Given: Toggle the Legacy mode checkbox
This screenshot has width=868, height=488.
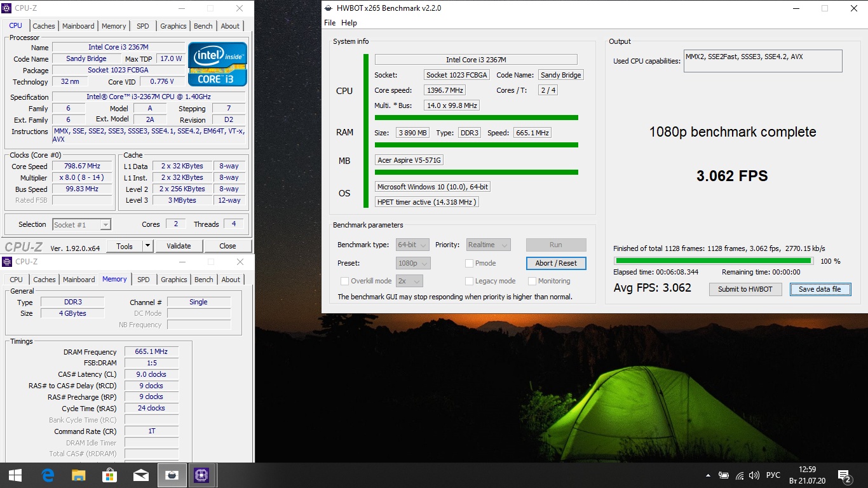Looking at the screenshot, I should click(x=470, y=281).
